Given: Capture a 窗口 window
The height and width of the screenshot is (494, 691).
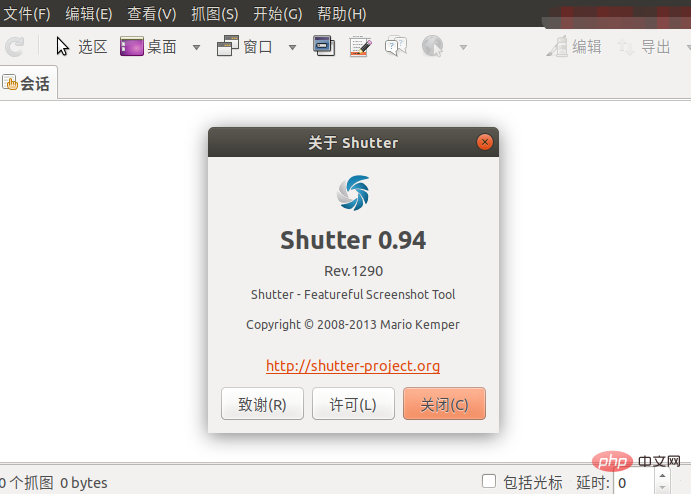Looking at the screenshot, I should 245,46.
